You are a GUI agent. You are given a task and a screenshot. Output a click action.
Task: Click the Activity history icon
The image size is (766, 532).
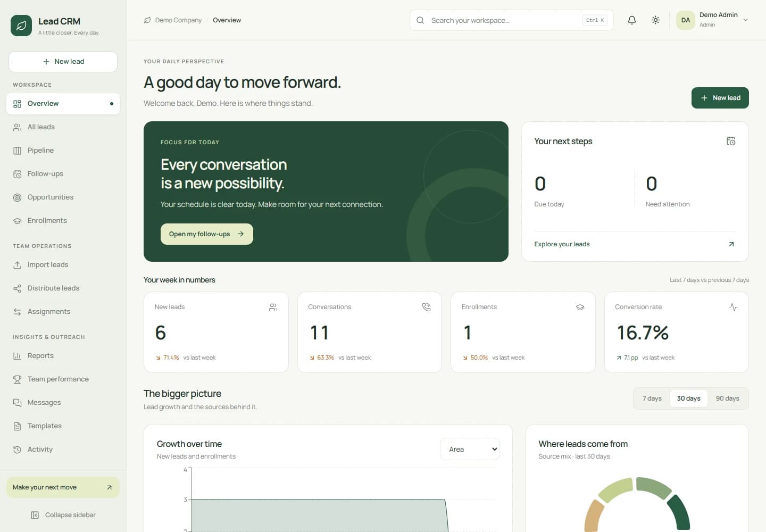(17, 450)
